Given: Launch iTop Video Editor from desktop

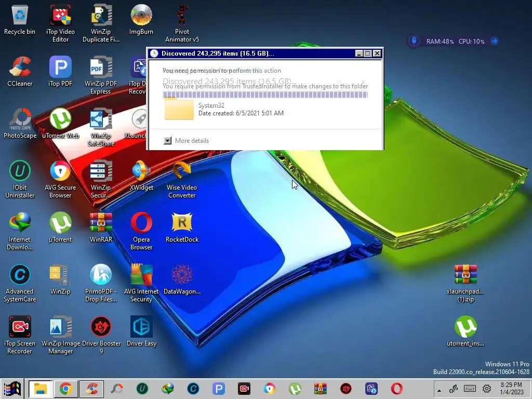Looking at the screenshot, I should tap(60, 23).
